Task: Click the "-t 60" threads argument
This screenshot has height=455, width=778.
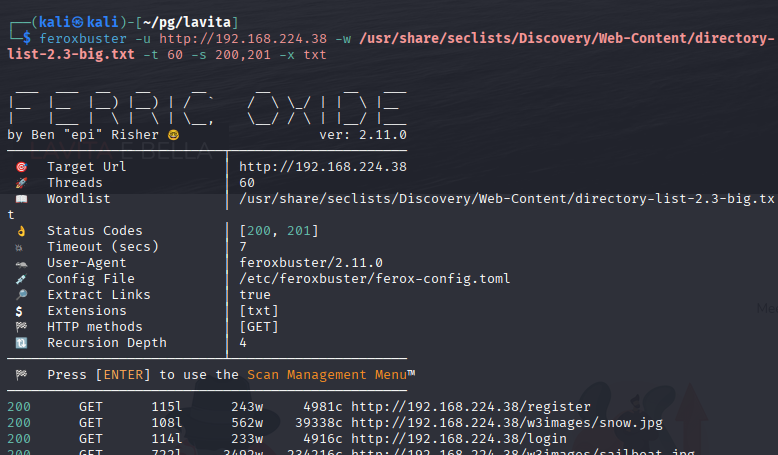Action: click(x=163, y=55)
